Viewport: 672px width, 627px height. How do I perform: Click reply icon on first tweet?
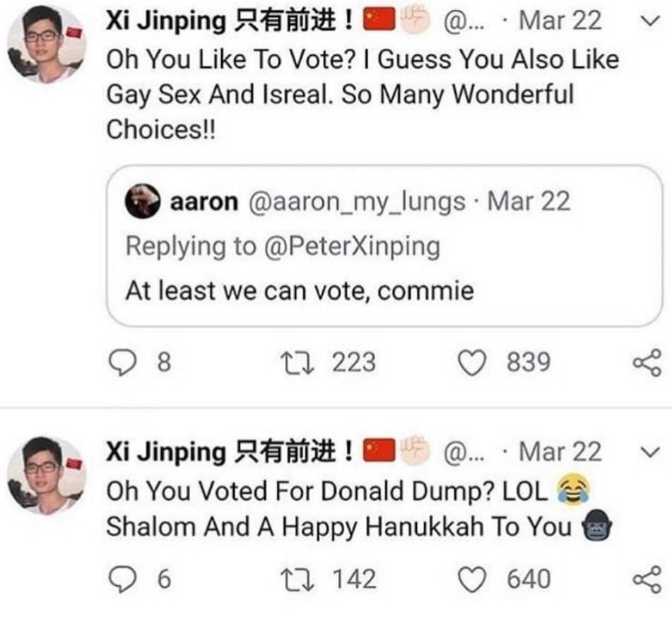[x=123, y=364]
